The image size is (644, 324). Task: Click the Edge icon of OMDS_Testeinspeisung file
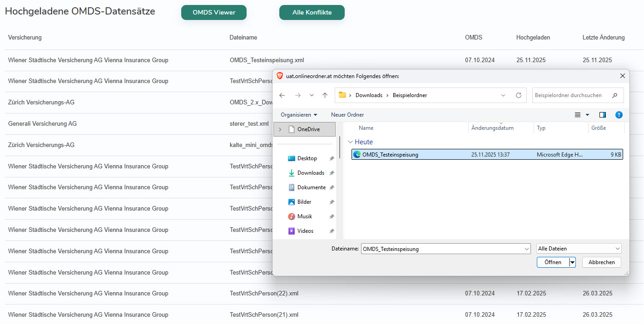pos(357,155)
